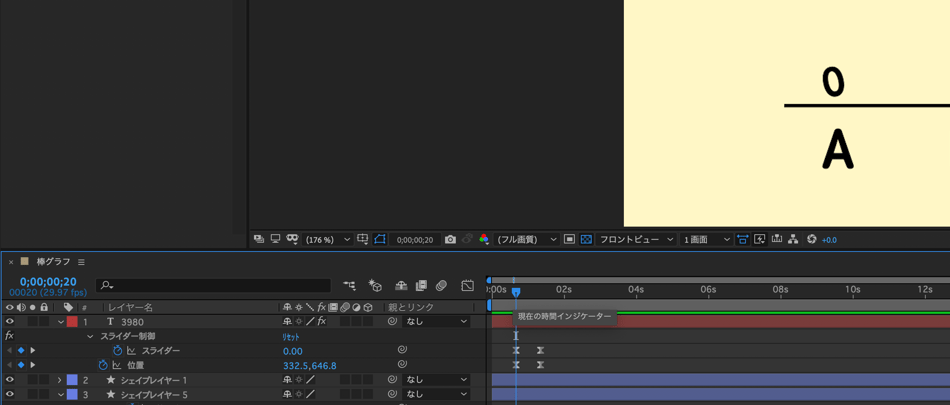This screenshot has width=950, height=405.
Task: Hide シェイプレイヤー 1 with eye icon
Action: pos(10,380)
